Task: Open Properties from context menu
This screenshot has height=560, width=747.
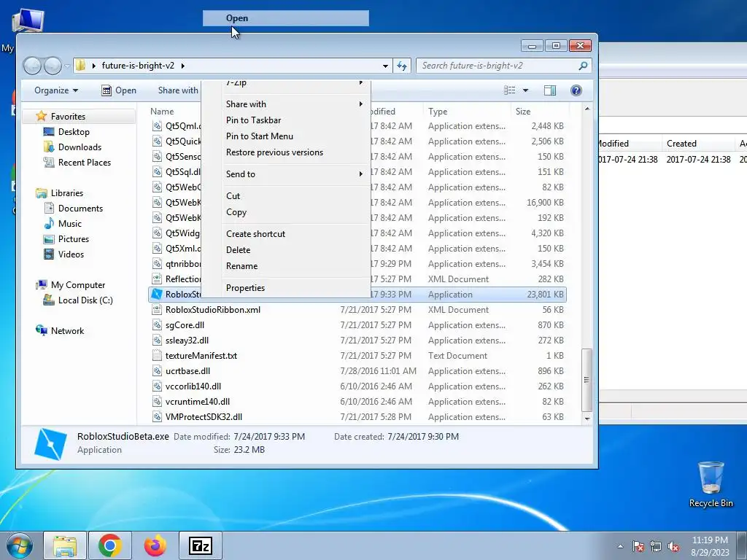Action: 295,287
